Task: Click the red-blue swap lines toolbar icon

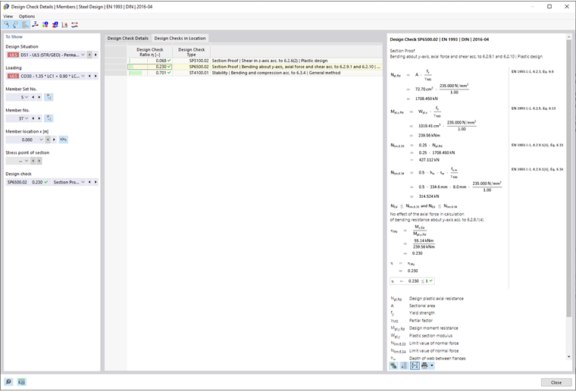Action: 74,24
